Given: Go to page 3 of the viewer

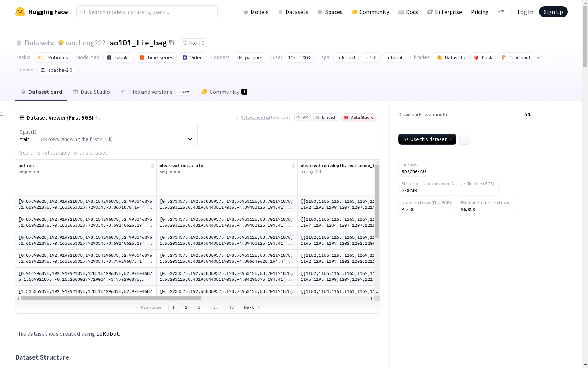Looking at the screenshot, I should [x=199, y=307].
